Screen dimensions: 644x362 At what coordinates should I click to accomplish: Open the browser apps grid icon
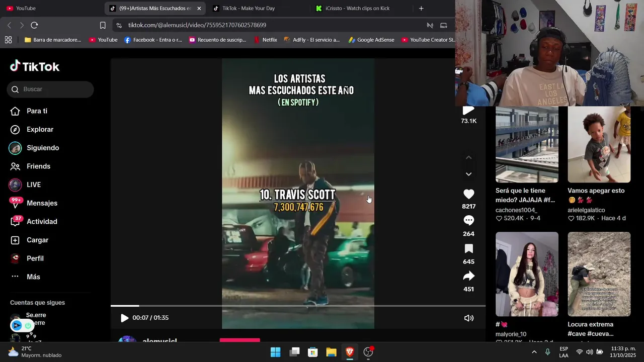[x=8, y=40]
